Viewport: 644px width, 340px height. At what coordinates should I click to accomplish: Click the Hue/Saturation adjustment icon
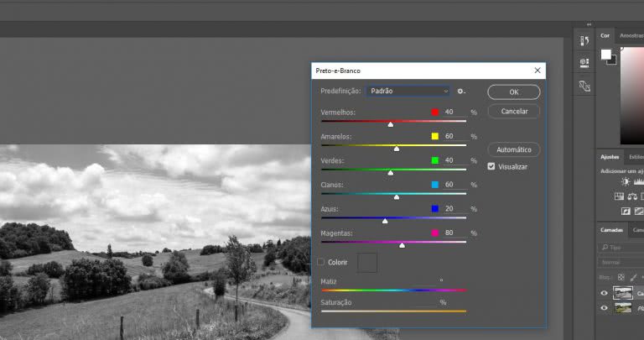[x=619, y=196]
